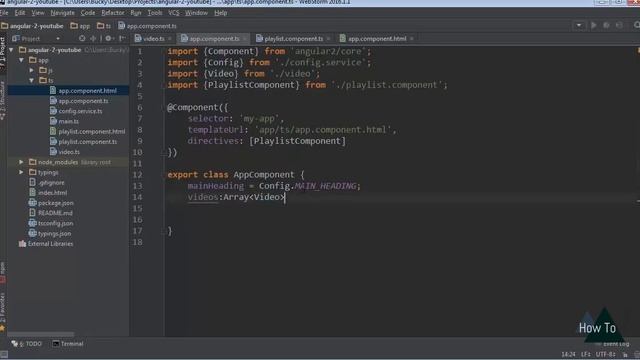Image resolution: width=640 pixels, height=360 pixels.
Task: Click the UTF-8 encoding status entry
Action: pyautogui.click(x=605, y=354)
